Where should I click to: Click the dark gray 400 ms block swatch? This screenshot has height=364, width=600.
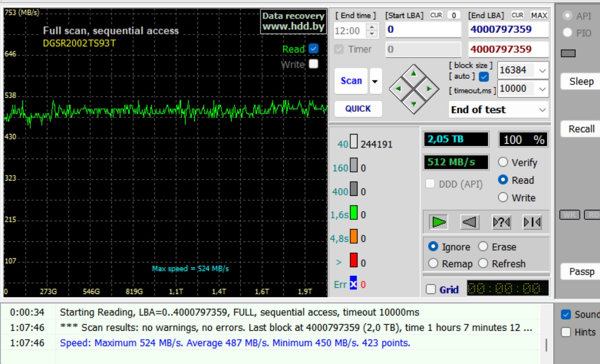(354, 189)
